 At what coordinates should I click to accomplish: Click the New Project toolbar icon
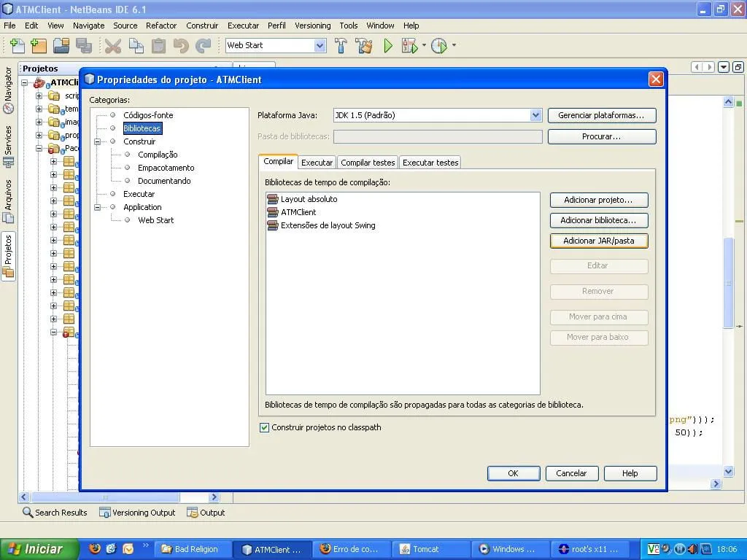pyautogui.click(x=39, y=46)
